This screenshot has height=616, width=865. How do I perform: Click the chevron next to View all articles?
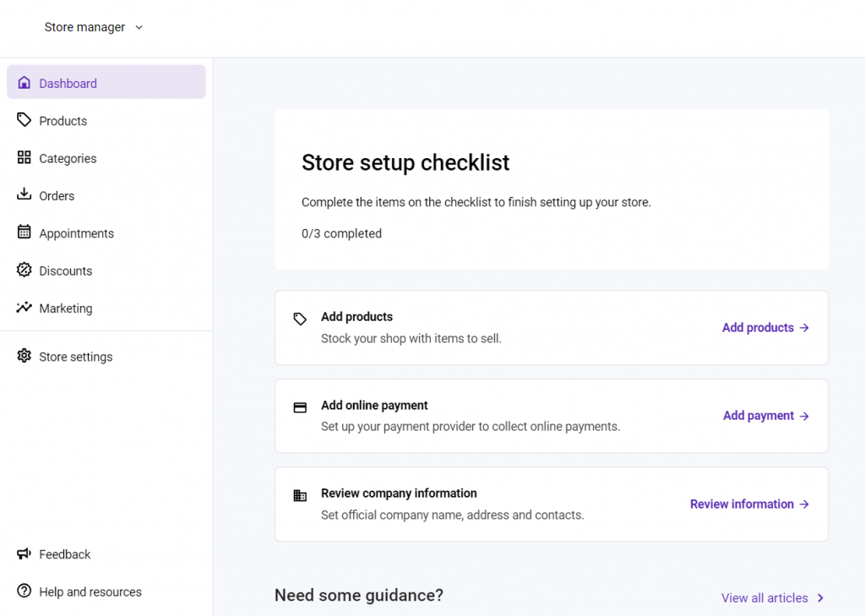(x=819, y=598)
